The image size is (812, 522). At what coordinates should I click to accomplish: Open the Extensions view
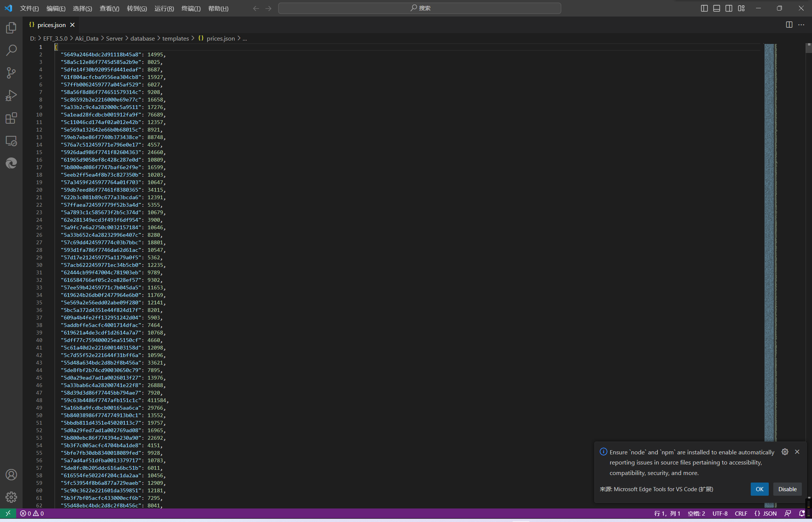click(11, 118)
